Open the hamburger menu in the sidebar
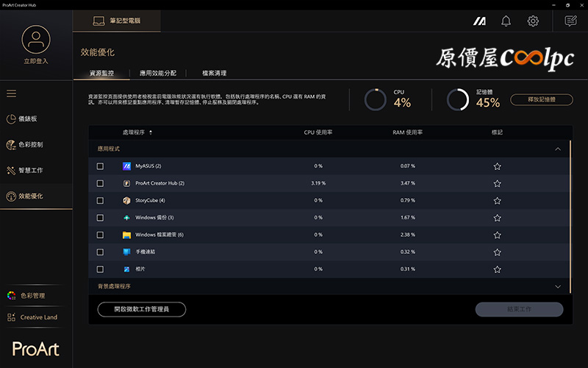This screenshot has height=368, width=588. (11, 93)
